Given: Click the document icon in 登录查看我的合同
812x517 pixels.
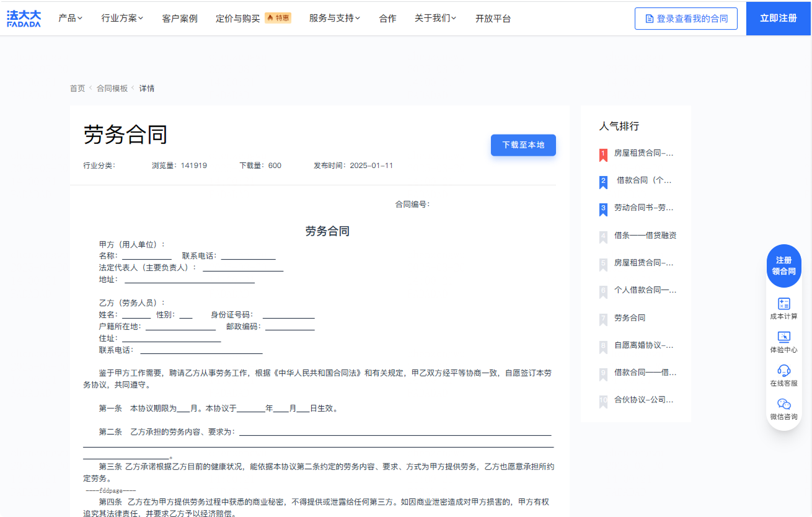Looking at the screenshot, I should pos(650,19).
